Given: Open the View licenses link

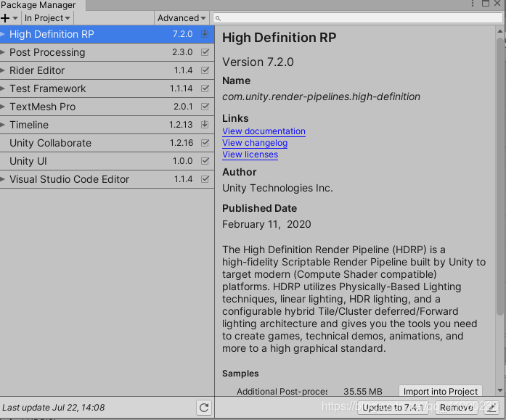Looking at the screenshot, I should click(250, 155).
